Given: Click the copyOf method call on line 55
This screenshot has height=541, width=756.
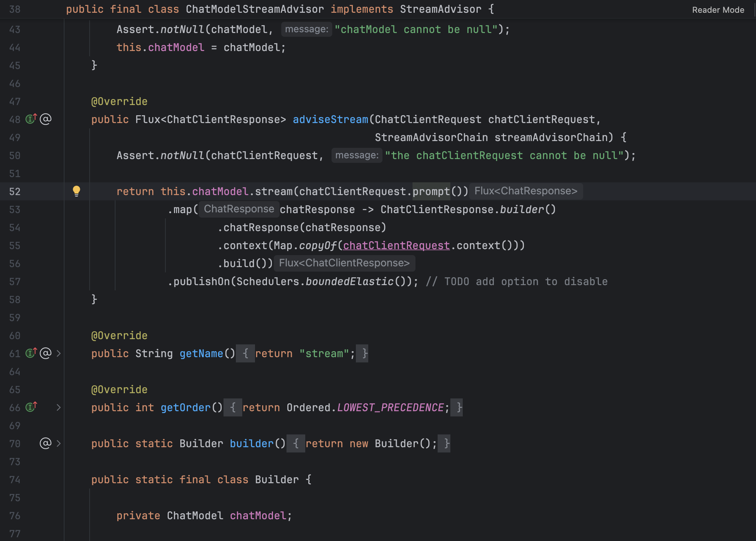Looking at the screenshot, I should pyautogui.click(x=318, y=245).
